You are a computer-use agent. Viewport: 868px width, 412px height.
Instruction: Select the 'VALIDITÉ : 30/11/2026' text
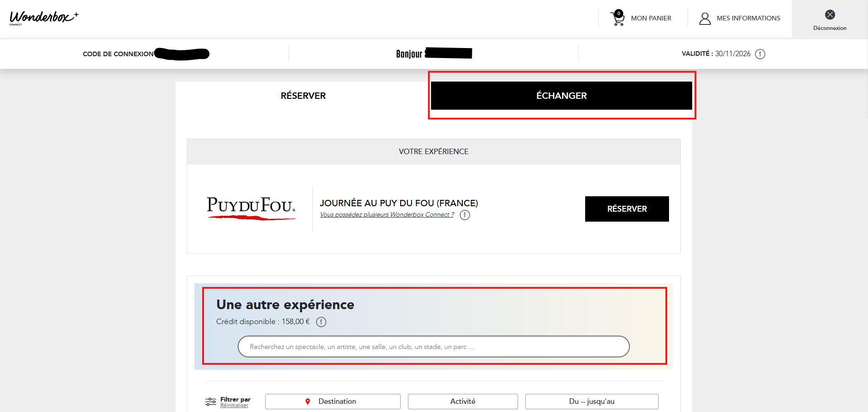[x=716, y=53]
